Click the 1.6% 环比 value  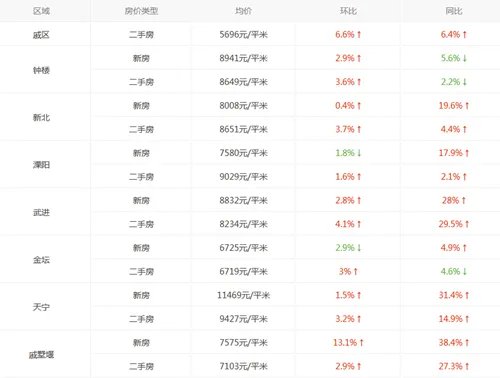pos(348,176)
